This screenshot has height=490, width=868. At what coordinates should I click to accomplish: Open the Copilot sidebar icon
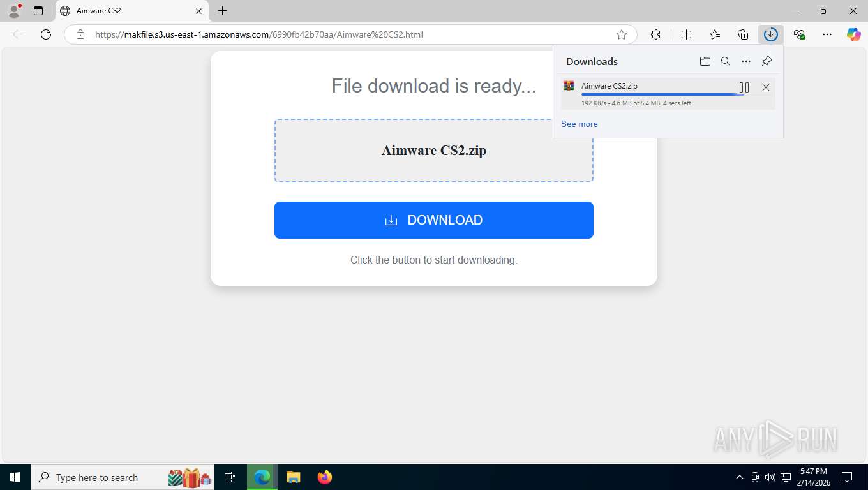tap(854, 34)
